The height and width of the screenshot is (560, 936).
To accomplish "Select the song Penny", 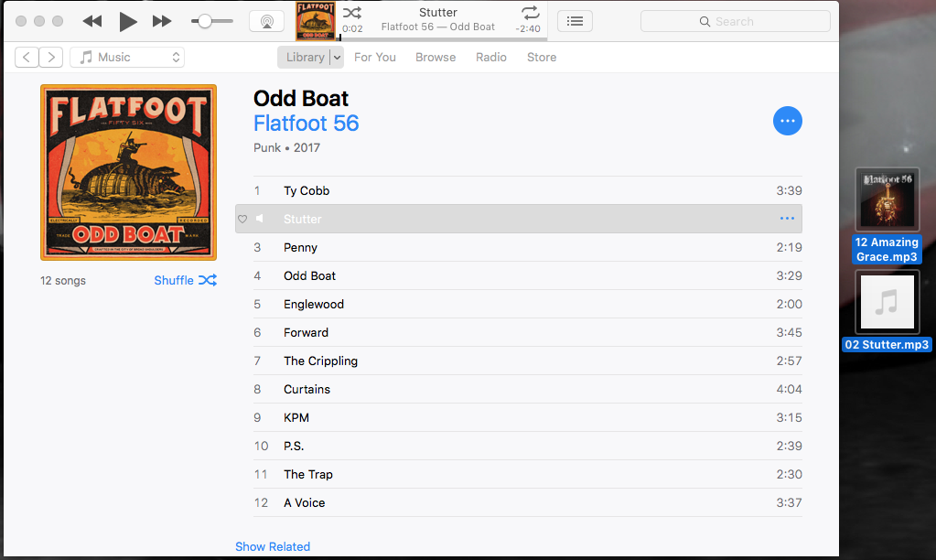I will pyautogui.click(x=528, y=247).
